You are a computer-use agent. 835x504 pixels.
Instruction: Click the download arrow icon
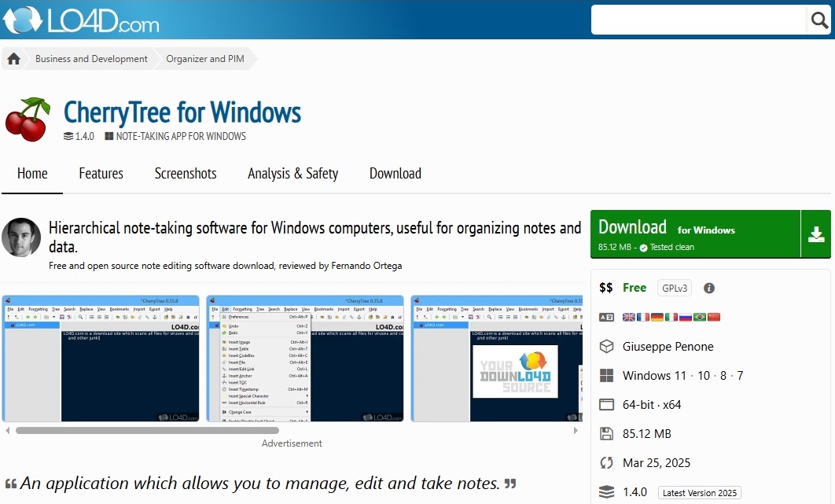[815, 234]
